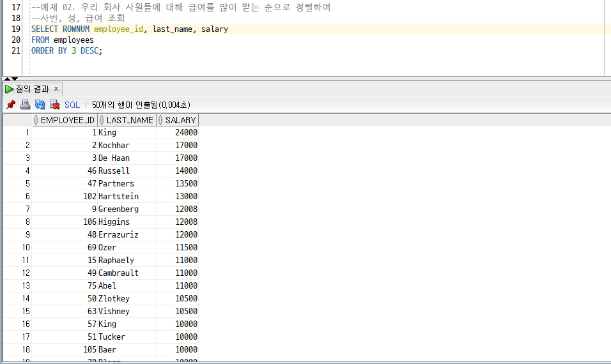Click the 13000 salary cell

click(x=177, y=196)
